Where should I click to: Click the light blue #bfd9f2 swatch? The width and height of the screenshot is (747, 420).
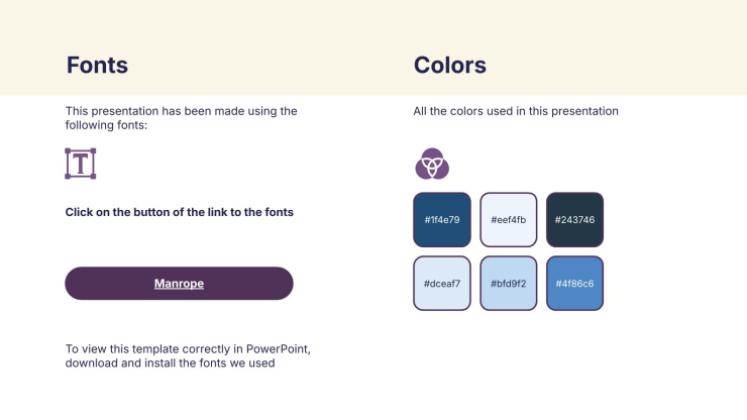(508, 283)
